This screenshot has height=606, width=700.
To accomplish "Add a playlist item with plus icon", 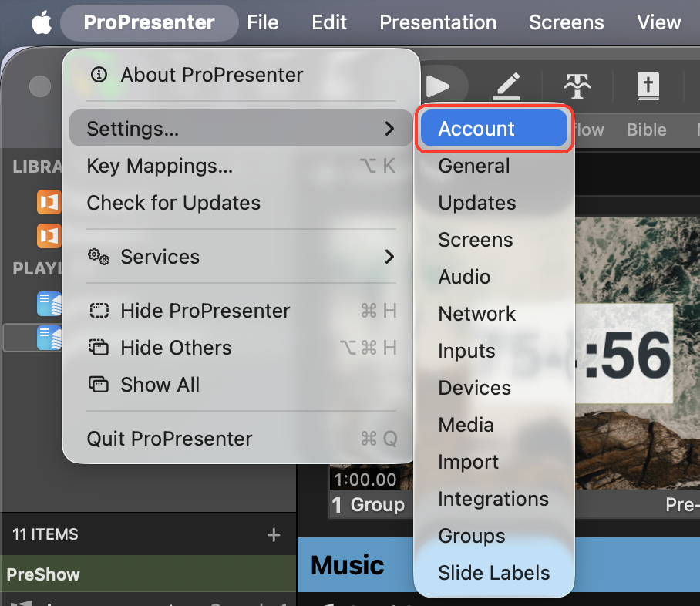I will [274, 534].
